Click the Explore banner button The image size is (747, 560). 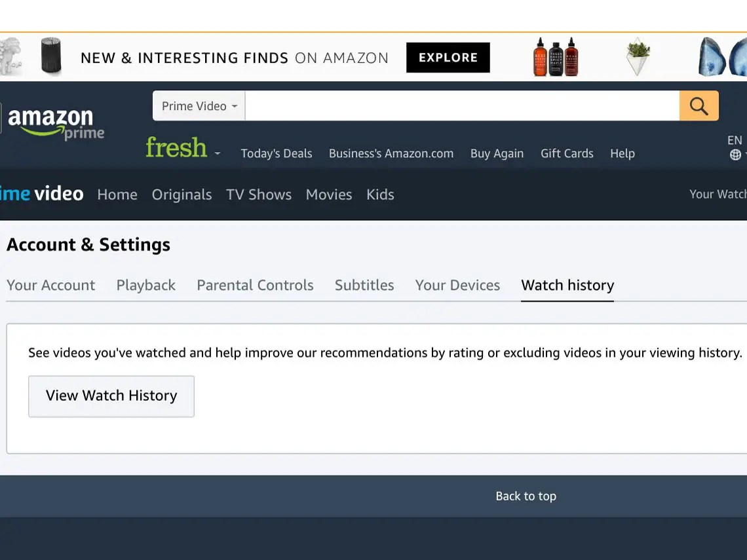(448, 58)
